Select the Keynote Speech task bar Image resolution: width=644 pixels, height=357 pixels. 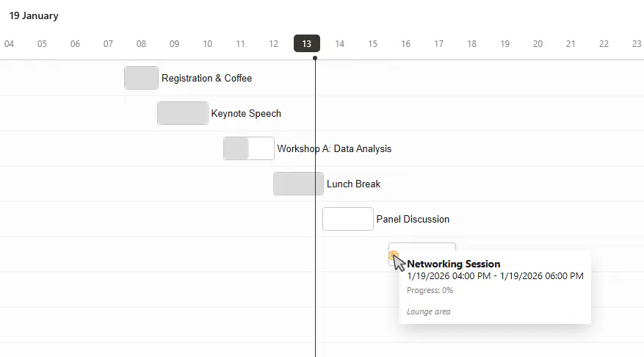[182, 113]
